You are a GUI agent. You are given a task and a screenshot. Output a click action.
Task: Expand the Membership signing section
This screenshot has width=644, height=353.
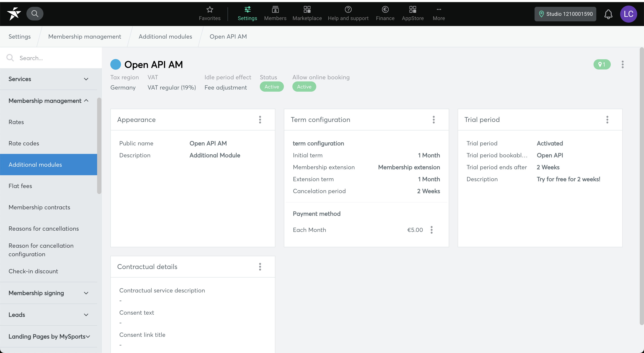click(x=49, y=293)
